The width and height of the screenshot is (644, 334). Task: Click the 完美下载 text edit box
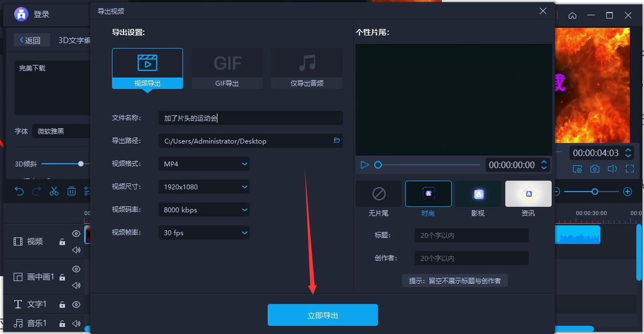point(52,88)
